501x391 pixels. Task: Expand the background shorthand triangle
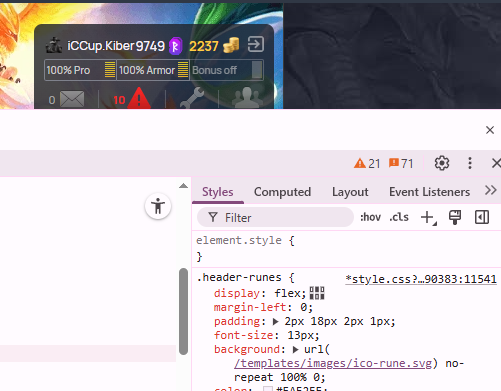[295, 350]
